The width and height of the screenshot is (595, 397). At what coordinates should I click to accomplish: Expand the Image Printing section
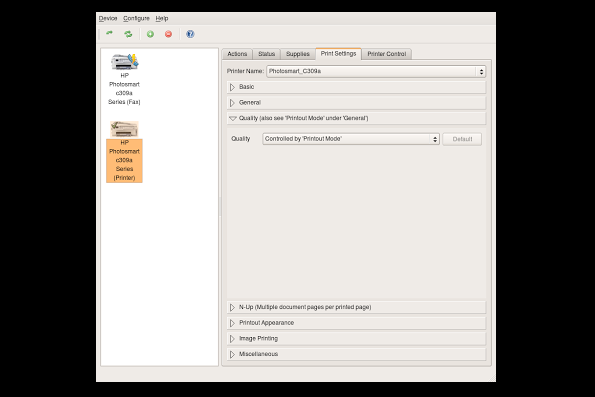pyautogui.click(x=356, y=338)
